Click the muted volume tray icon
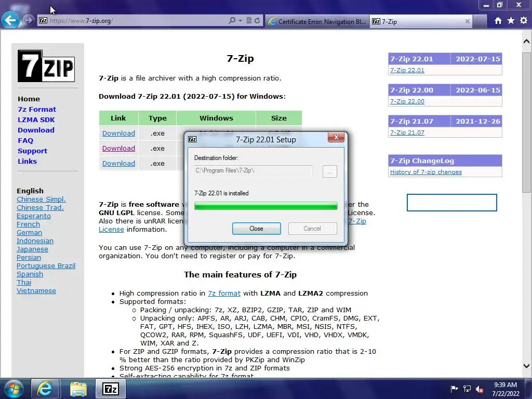The image size is (532, 399). (x=480, y=389)
